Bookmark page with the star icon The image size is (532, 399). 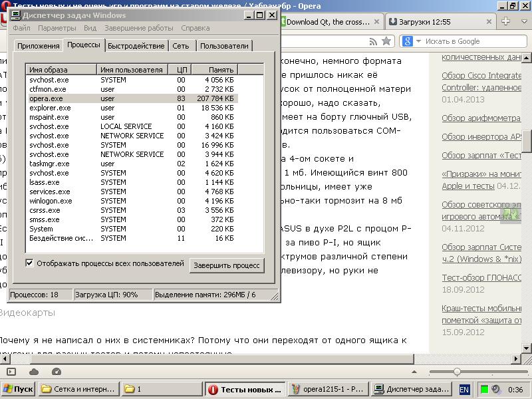click(386, 41)
